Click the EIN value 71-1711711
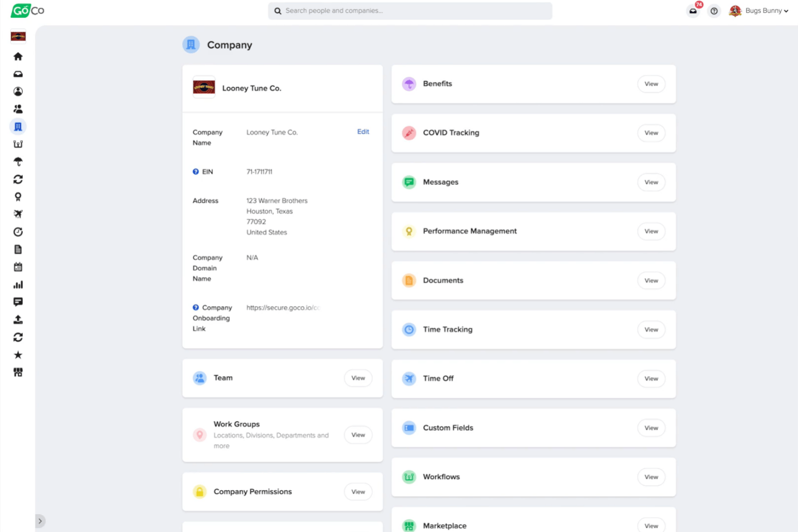The width and height of the screenshot is (798, 532). (259, 172)
